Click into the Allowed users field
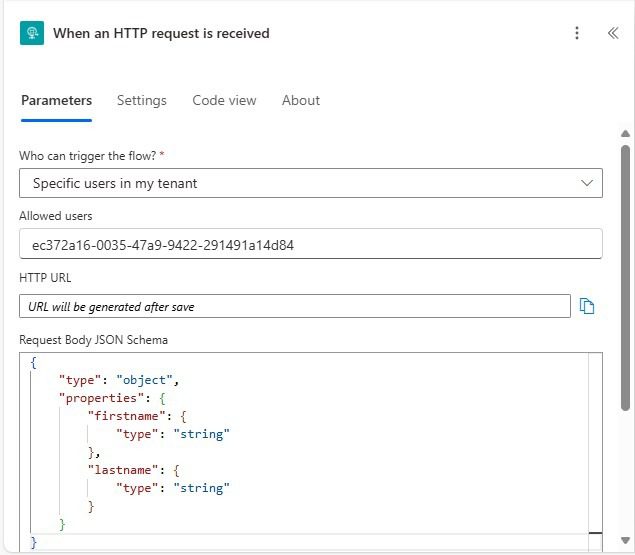 coord(310,244)
